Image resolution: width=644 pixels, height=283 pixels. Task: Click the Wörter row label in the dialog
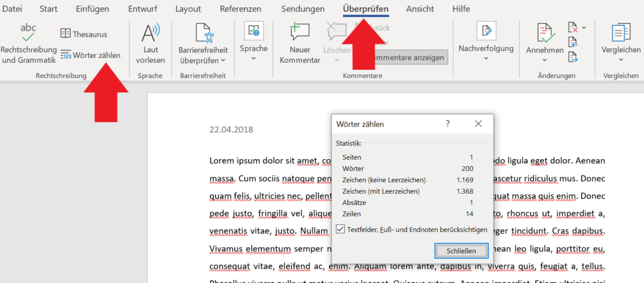coord(353,169)
